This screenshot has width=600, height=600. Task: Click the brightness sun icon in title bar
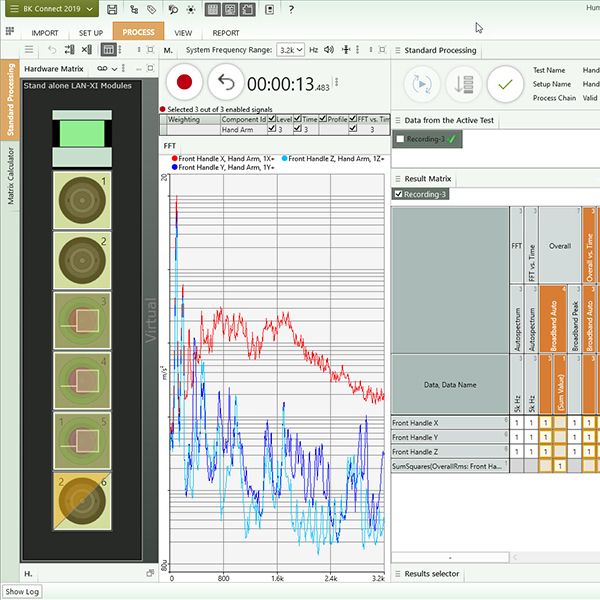191,9
